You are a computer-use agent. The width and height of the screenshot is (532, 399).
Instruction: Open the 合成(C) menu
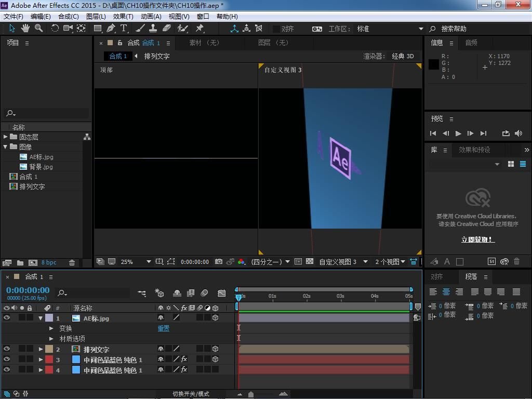[x=68, y=16]
